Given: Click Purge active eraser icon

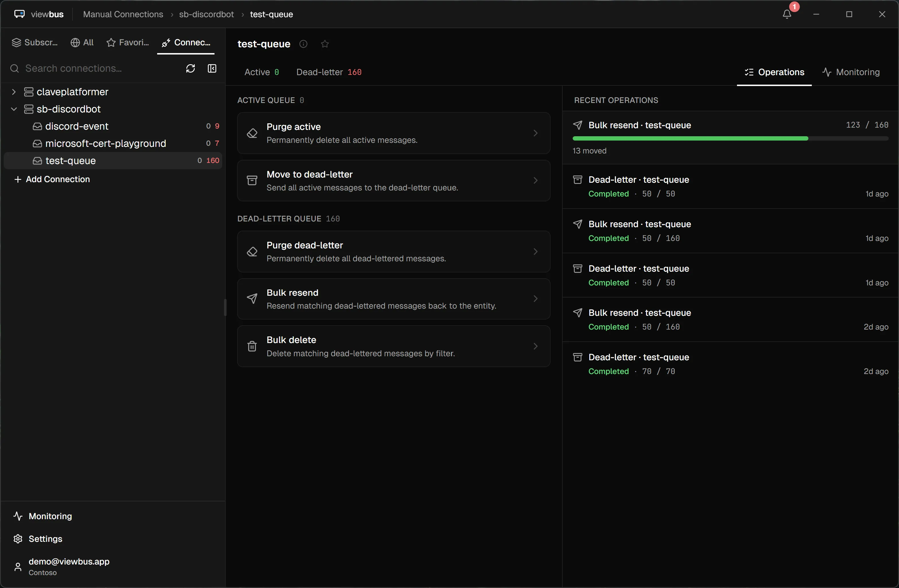Looking at the screenshot, I should (x=252, y=133).
